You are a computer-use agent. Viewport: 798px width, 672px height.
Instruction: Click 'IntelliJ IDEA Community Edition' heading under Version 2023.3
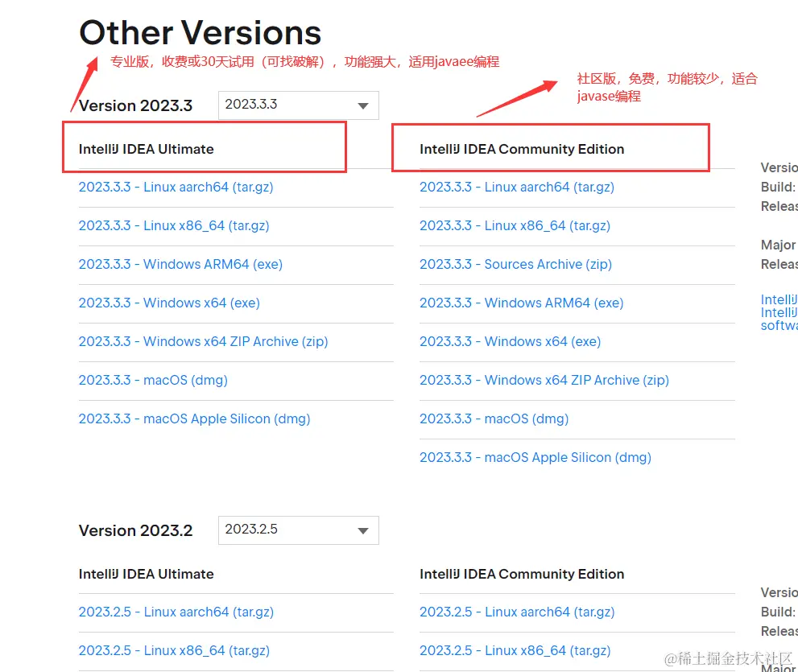click(522, 149)
